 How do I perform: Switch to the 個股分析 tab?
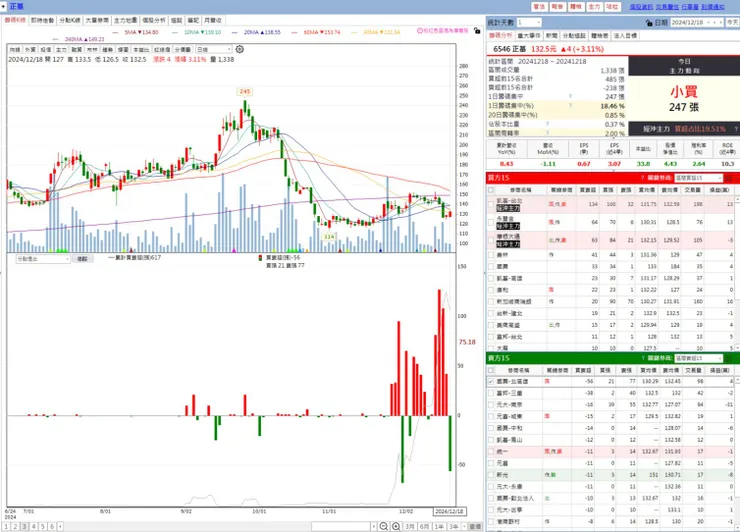click(x=154, y=20)
